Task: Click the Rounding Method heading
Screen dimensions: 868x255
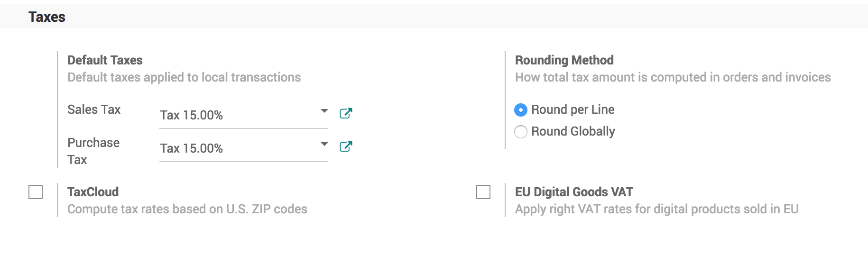Action: coord(564,60)
